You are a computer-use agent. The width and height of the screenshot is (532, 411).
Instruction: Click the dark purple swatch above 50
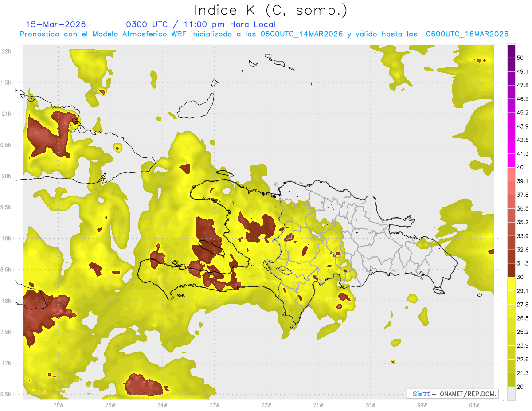tap(512, 51)
